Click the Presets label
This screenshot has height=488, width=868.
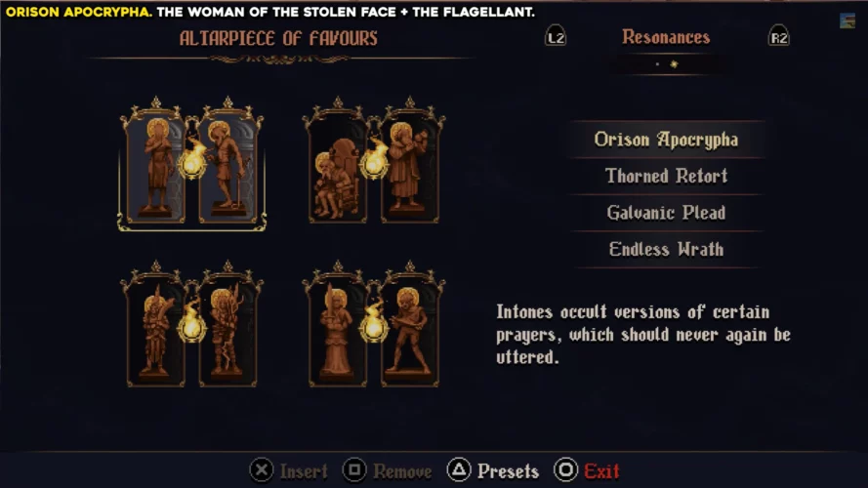pos(508,470)
